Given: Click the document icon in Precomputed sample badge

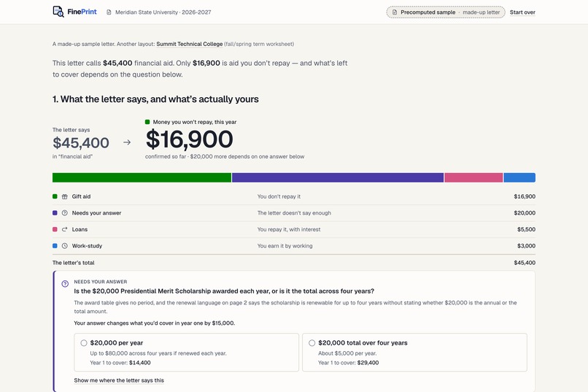Looking at the screenshot, I should pos(395,12).
